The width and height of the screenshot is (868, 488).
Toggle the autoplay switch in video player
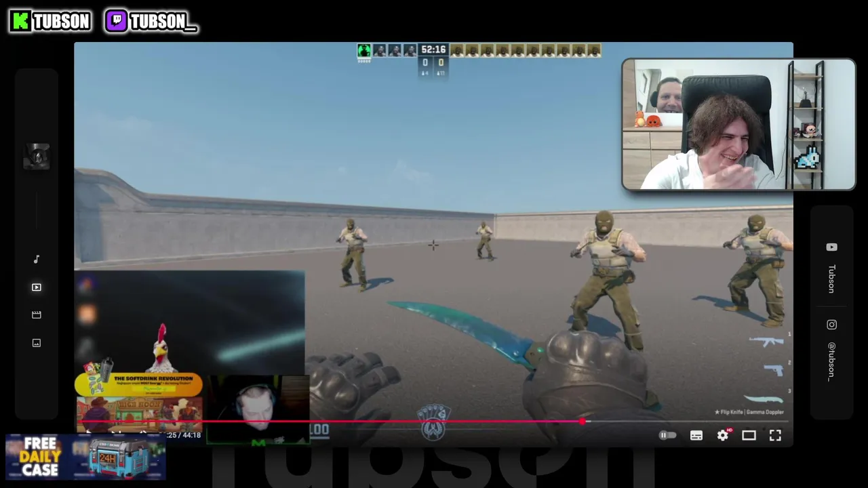point(668,435)
